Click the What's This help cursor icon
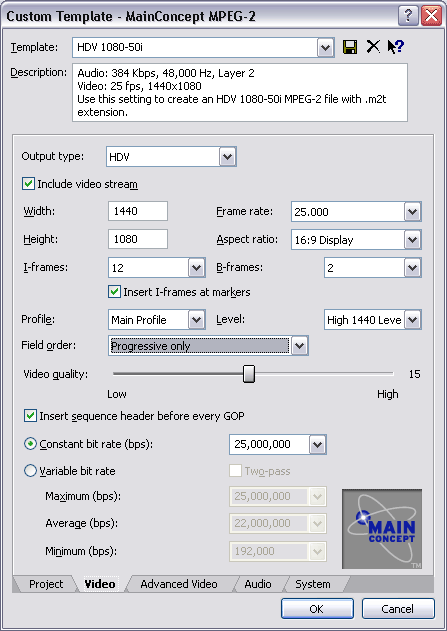The width and height of the screenshot is (447, 631). pyautogui.click(x=396, y=47)
